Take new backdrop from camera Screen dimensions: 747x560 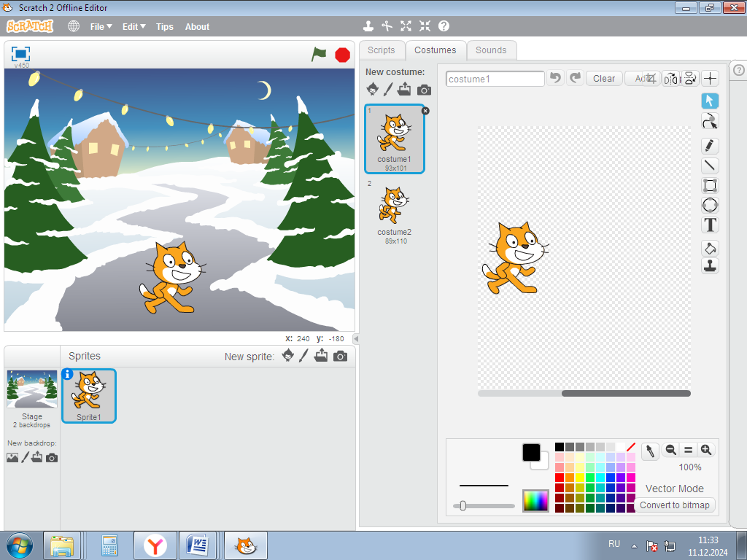(52, 458)
